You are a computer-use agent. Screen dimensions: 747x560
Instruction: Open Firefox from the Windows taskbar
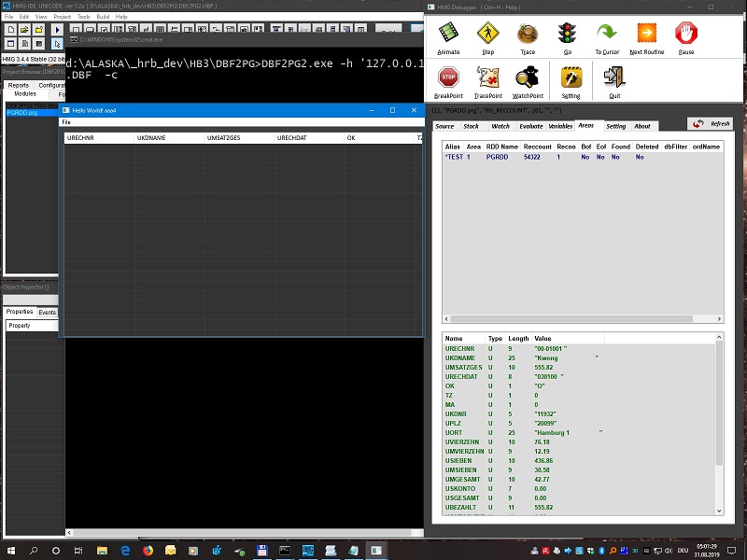coord(148,551)
